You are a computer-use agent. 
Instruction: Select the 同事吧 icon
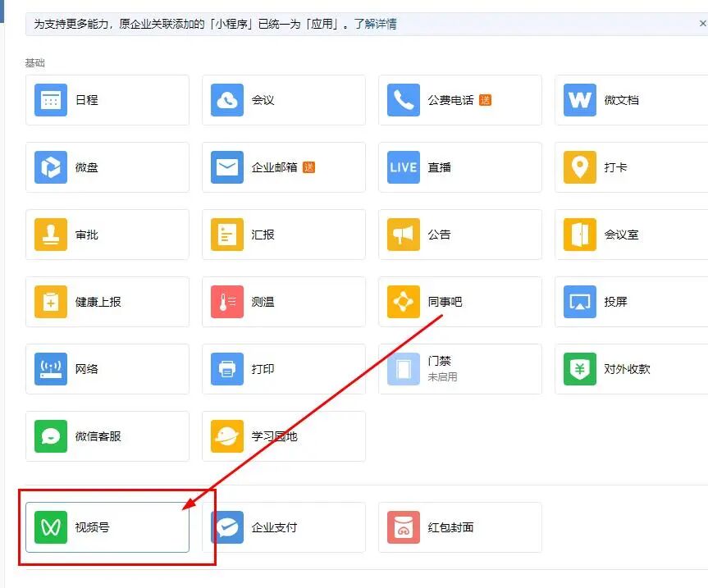(404, 302)
